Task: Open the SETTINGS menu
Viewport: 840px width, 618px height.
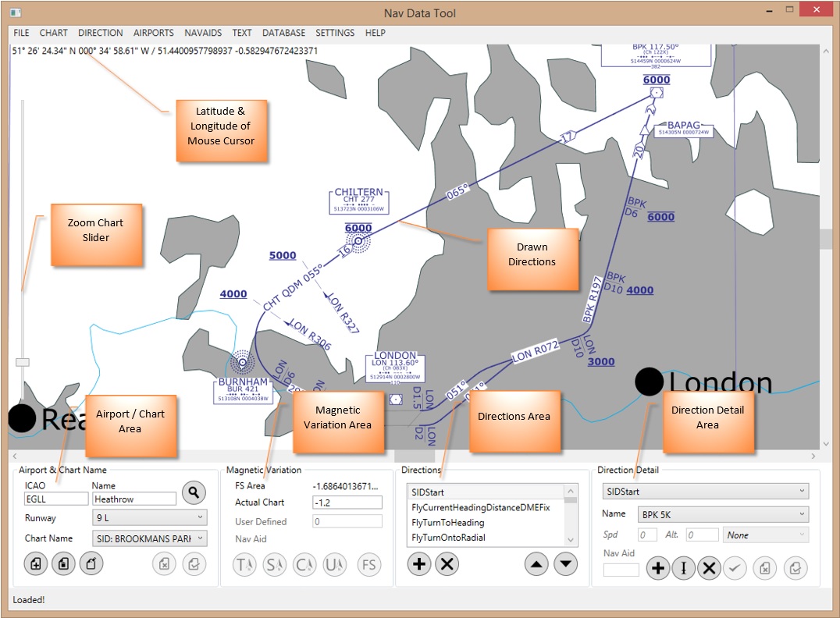Action: point(335,33)
